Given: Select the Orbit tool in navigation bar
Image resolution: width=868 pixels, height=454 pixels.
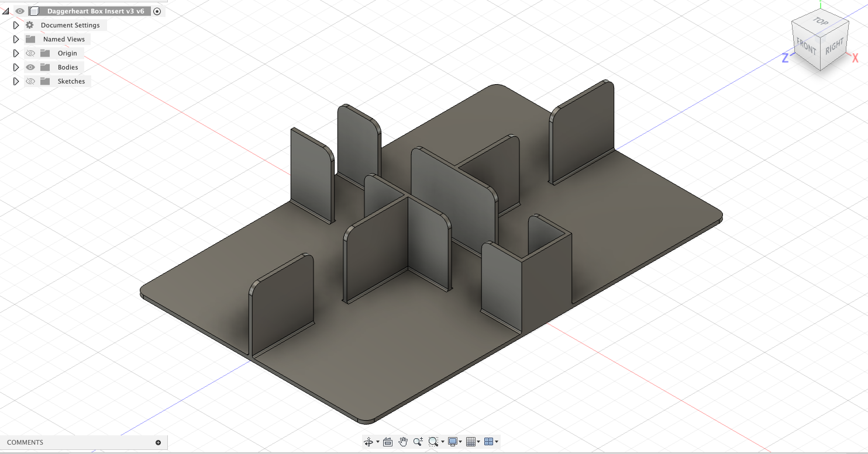Looking at the screenshot, I should click(x=368, y=442).
